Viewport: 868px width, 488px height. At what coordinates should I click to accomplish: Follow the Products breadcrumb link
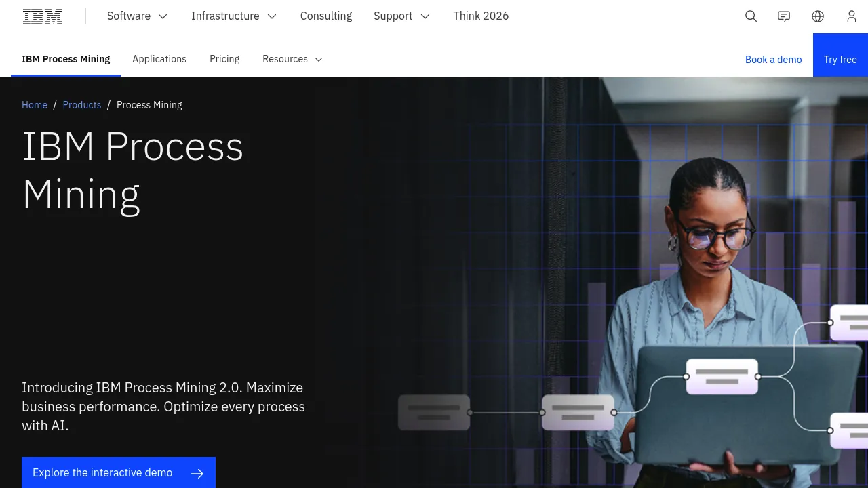(x=82, y=105)
